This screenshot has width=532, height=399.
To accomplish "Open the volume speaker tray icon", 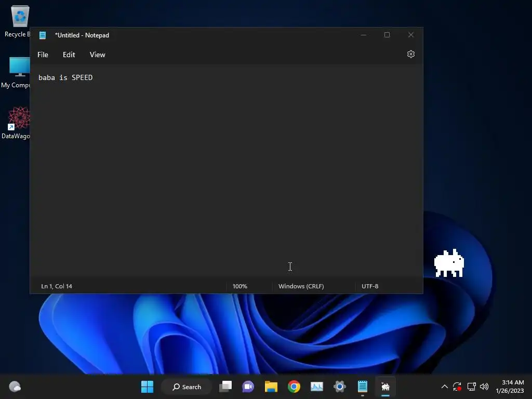I will point(484,387).
